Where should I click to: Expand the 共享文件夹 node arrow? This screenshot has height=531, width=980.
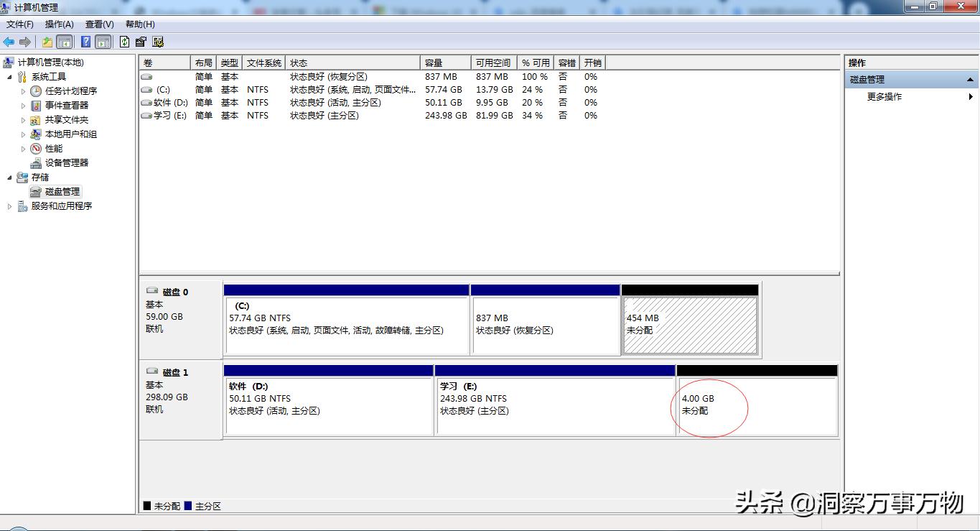[23, 120]
